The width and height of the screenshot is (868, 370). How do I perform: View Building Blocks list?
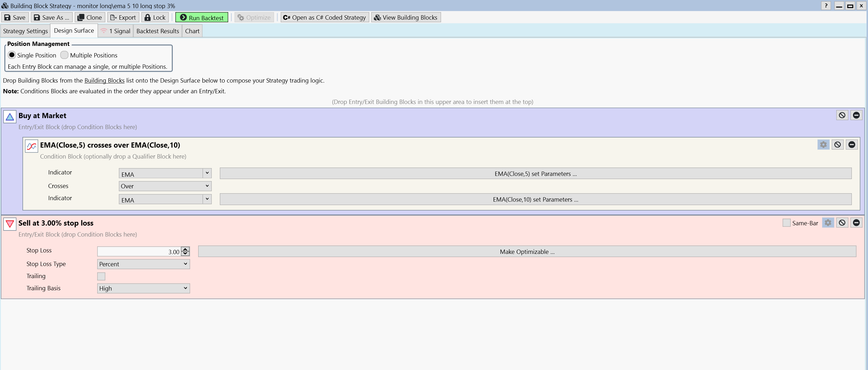click(x=406, y=18)
